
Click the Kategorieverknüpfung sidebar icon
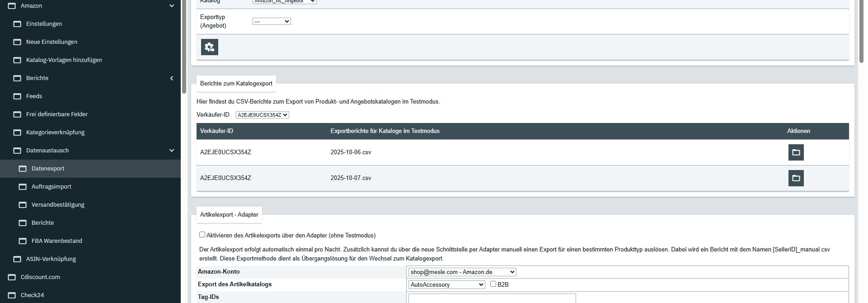coord(17,133)
